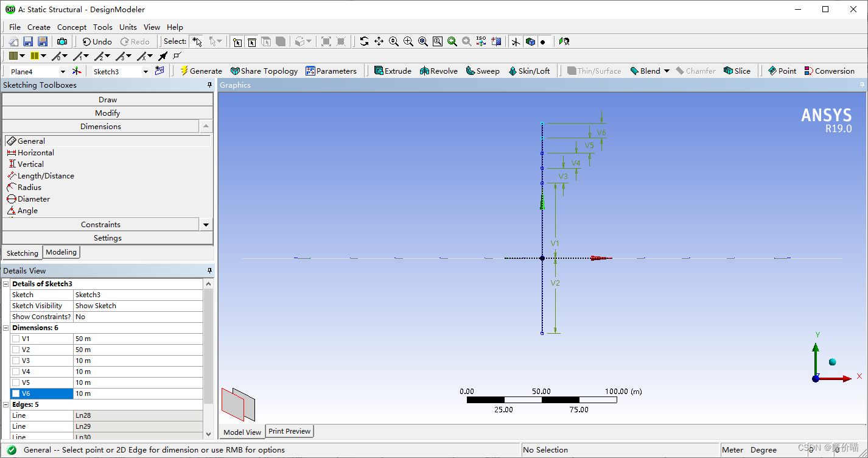Select the Angle dimension tool
The width and height of the screenshot is (868, 458).
point(23,210)
